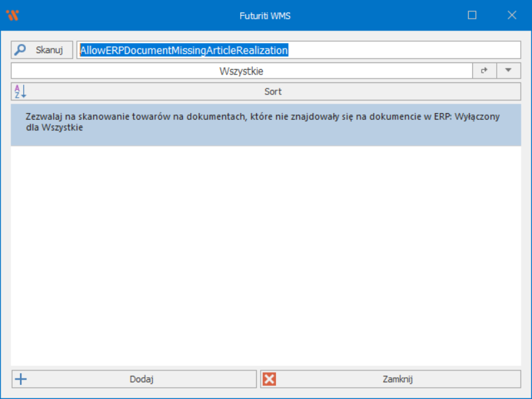Open the Wszystkie filter combo box
The image size is (532, 399).
tap(241, 70)
